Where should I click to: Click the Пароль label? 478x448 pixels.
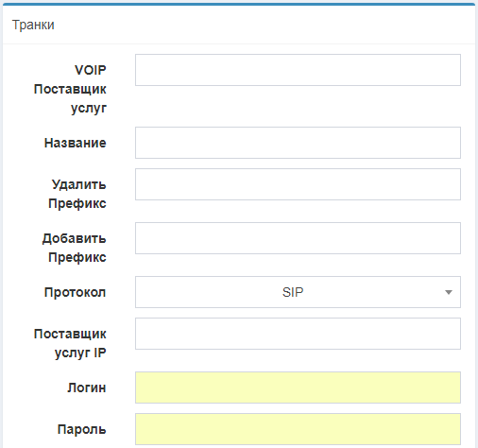[82, 429]
